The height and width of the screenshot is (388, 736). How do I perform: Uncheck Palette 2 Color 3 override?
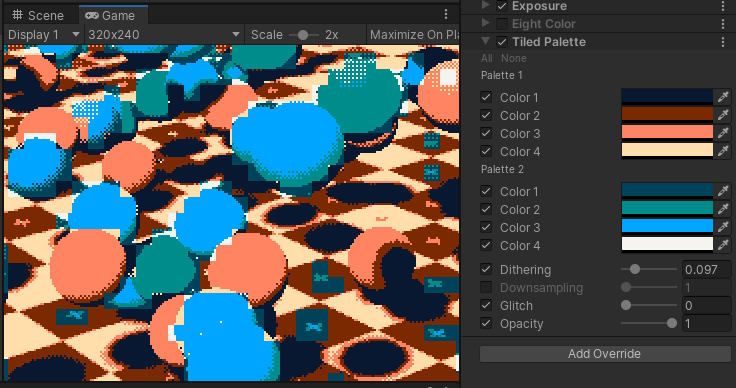(486, 227)
